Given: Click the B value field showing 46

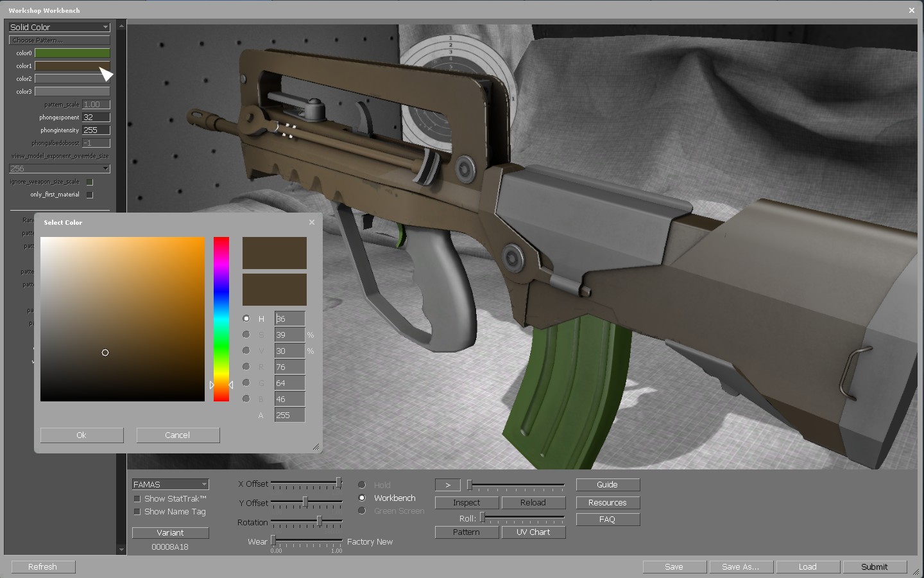Looking at the screenshot, I should pos(290,399).
